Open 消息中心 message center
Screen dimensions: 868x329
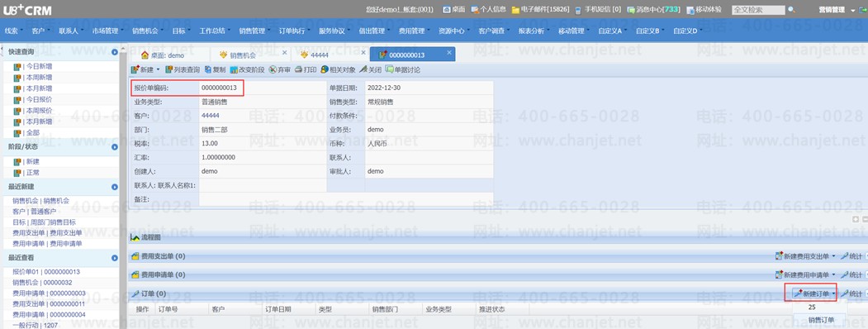(x=653, y=9)
